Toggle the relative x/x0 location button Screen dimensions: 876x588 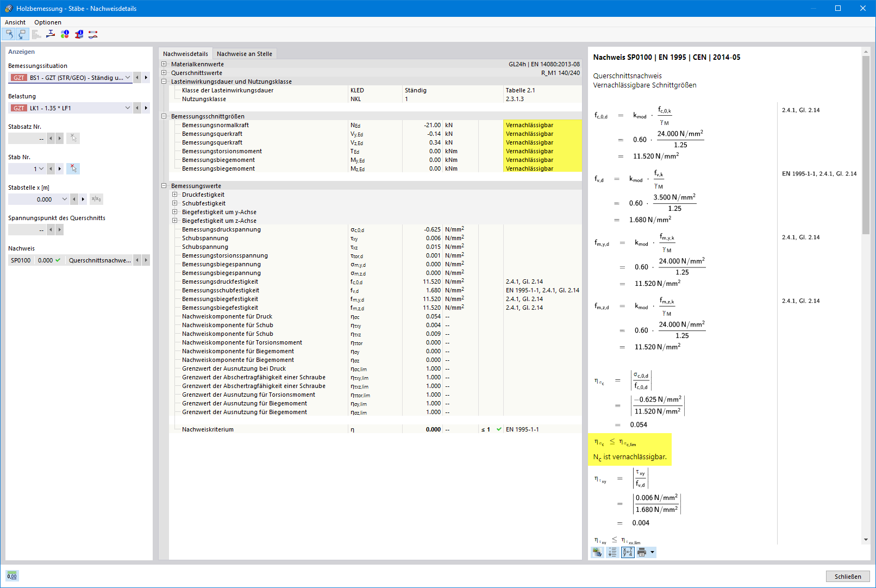(x=96, y=199)
